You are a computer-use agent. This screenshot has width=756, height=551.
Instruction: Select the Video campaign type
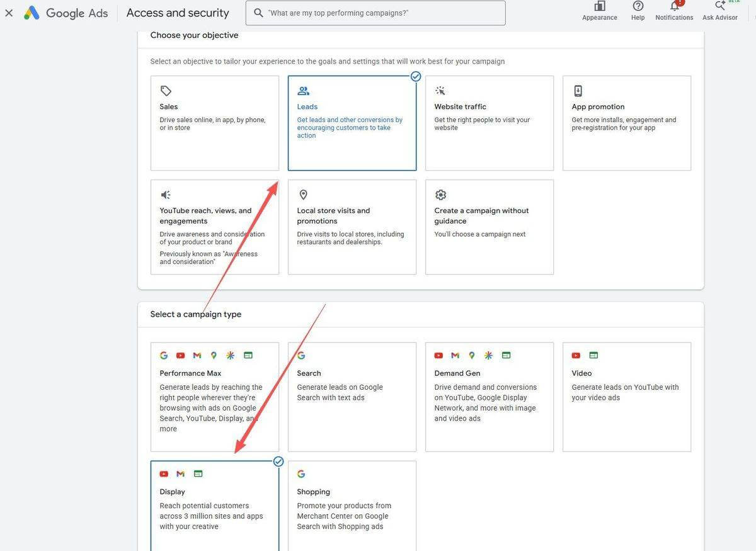pos(627,397)
